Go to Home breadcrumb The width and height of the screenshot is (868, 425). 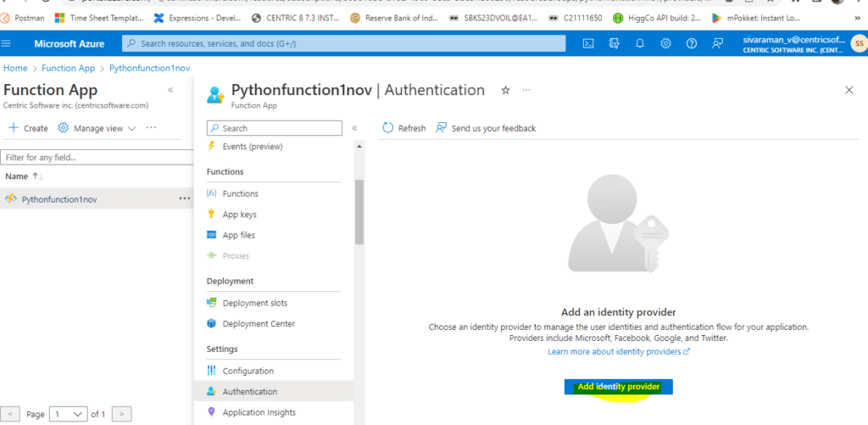15,68
